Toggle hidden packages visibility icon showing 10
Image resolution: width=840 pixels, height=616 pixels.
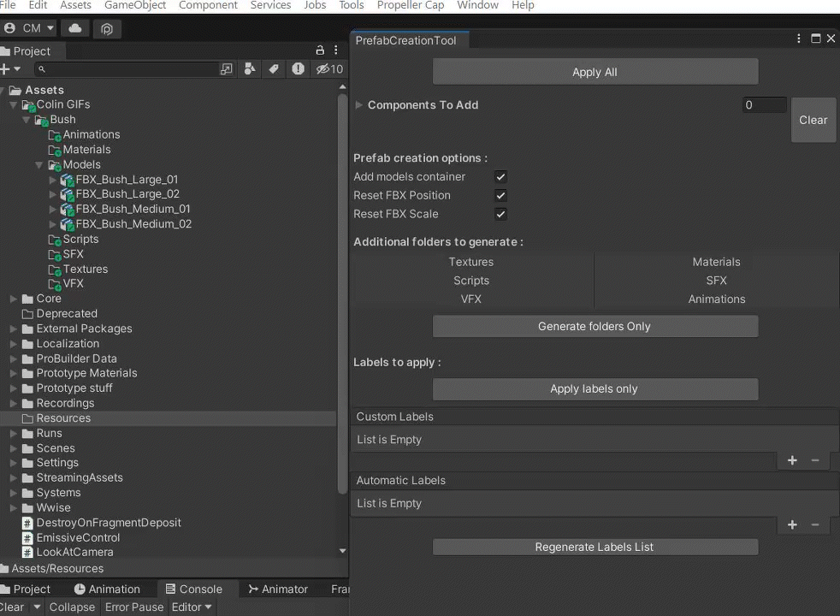click(329, 68)
